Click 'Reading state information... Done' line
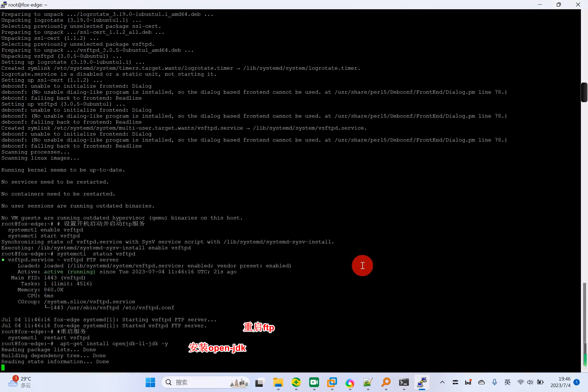This screenshot has width=588, height=392. [x=55, y=362]
